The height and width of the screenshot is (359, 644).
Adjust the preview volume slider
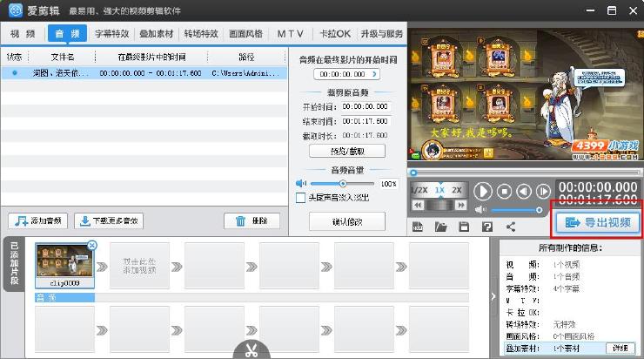click(x=539, y=210)
